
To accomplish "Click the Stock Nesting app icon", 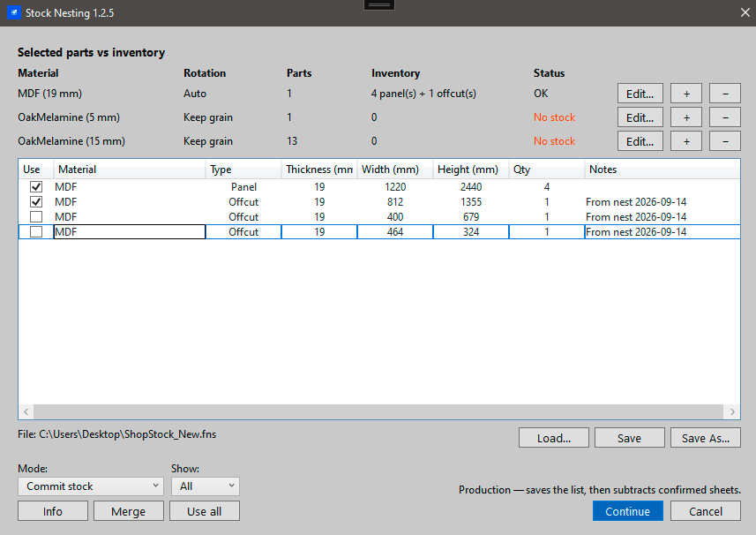I will click(14, 12).
